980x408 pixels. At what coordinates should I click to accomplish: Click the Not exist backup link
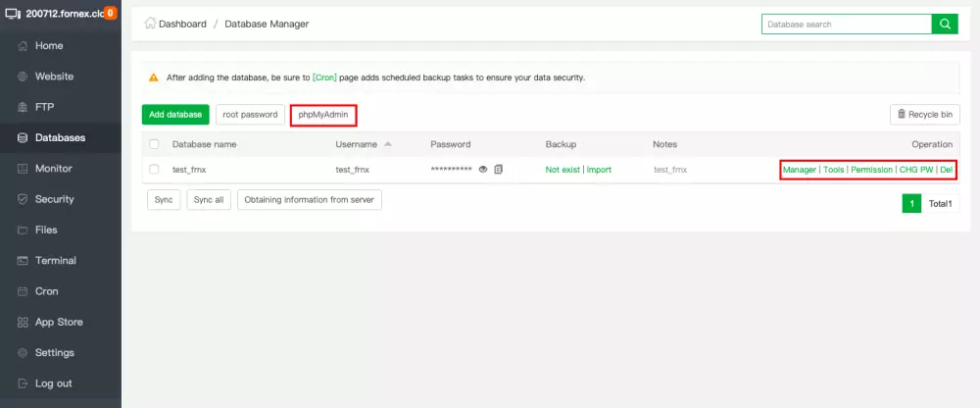pos(563,170)
